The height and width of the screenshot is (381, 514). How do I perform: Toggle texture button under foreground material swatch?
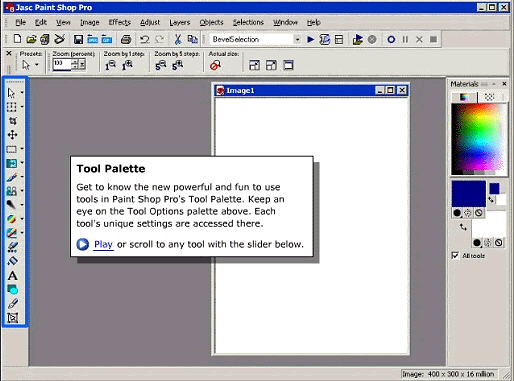468,213
